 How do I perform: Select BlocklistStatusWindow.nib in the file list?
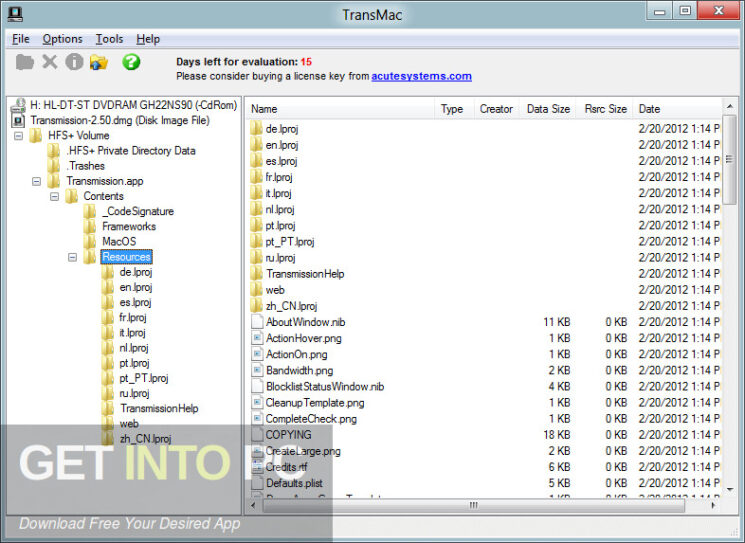[x=325, y=387]
